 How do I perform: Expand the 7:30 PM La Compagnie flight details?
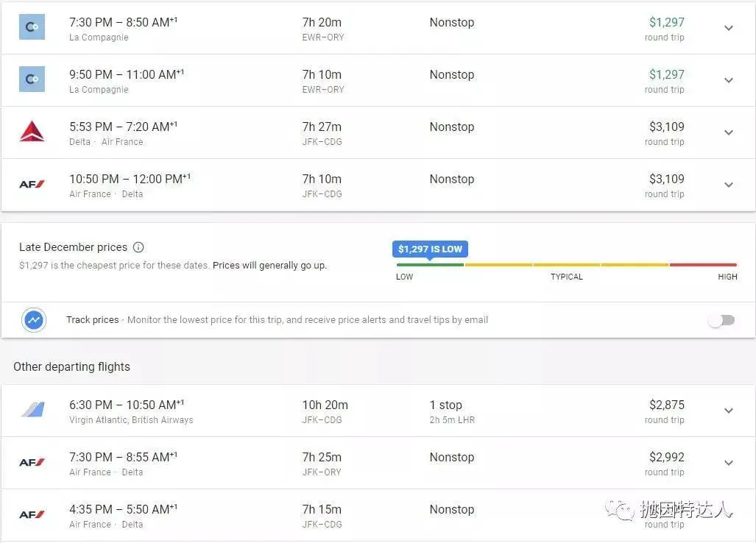coord(729,28)
